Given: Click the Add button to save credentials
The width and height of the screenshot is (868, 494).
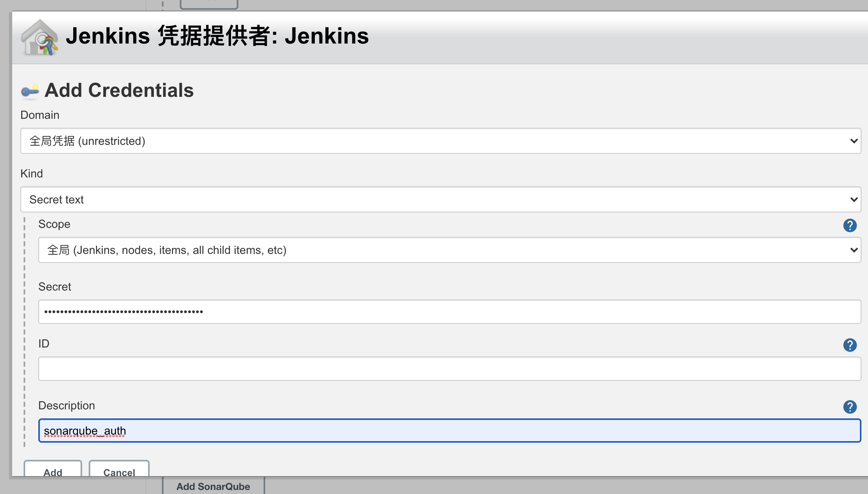Looking at the screenshot, I should (x=53, y=469).
